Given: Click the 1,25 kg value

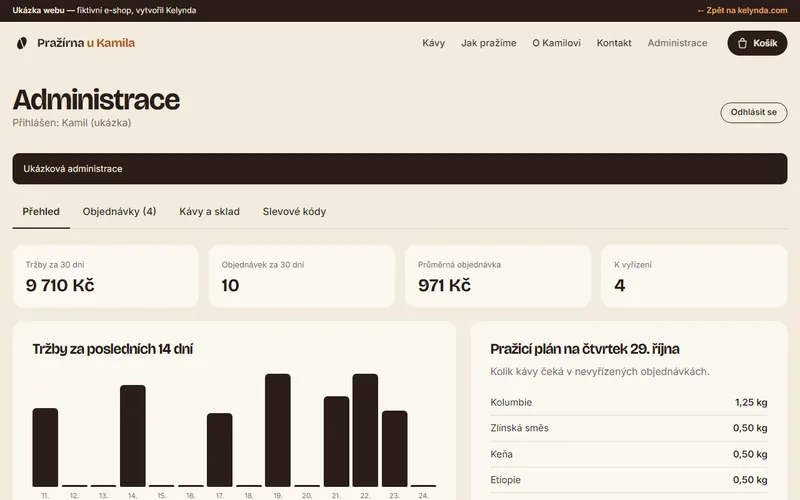Looking at the screenshot, I should point(751,403).
